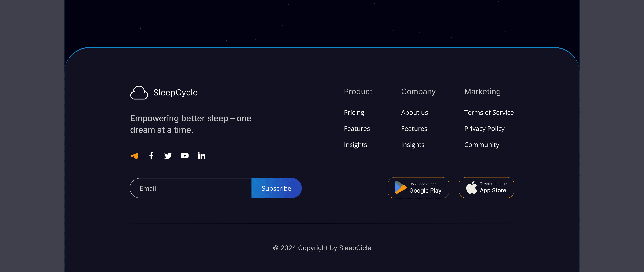Open Features link in Product column
The height and width of the screenshot is (272, 644).
click(x=357, y=128)
